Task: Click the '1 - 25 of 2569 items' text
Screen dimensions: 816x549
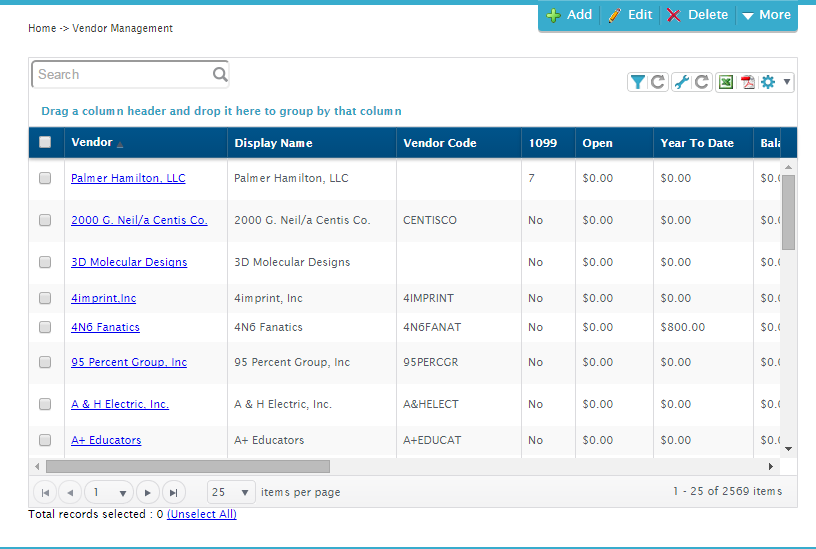Action: pyautogui.click(x=728, y=491)
